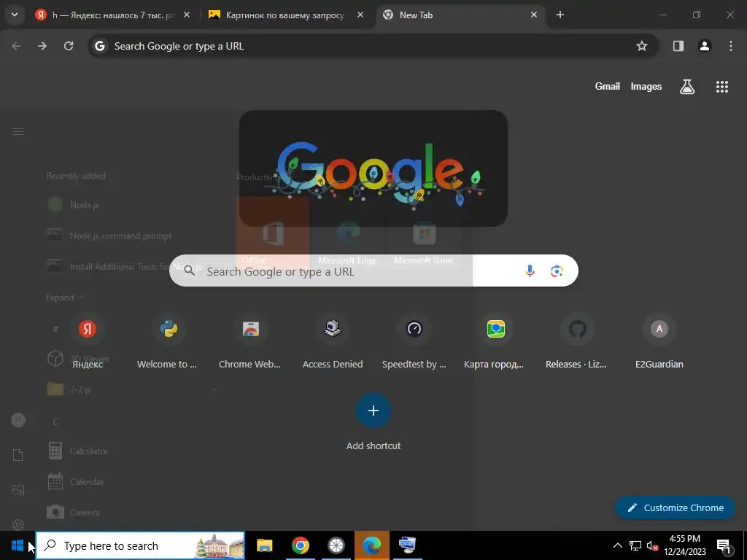Close the New Tab tab
The height and width of the screenshot is (560, 747).
point(533,15)
